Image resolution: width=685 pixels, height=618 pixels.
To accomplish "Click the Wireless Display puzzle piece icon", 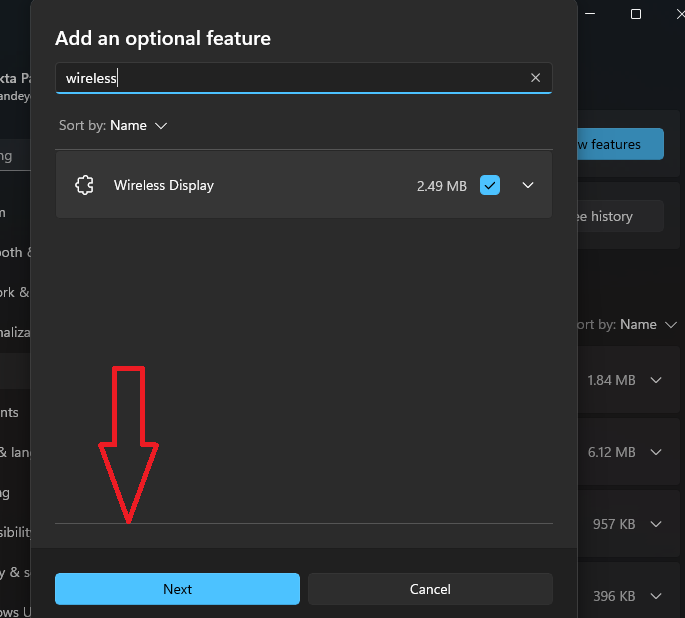I will [85, 185].
